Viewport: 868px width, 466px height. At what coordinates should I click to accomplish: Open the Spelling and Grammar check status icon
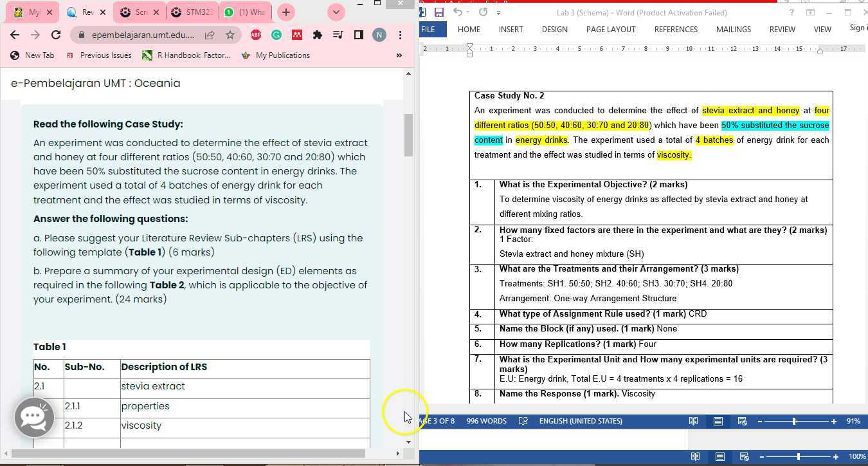523,421
